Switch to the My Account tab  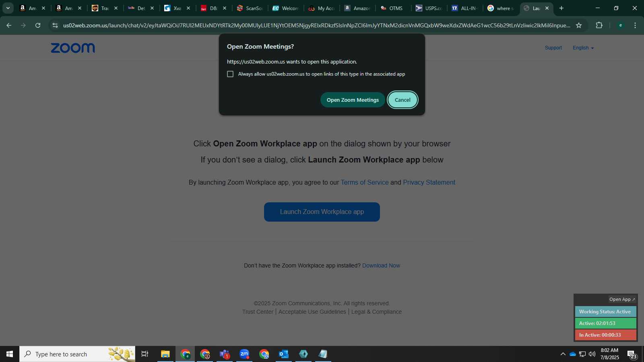322,8
